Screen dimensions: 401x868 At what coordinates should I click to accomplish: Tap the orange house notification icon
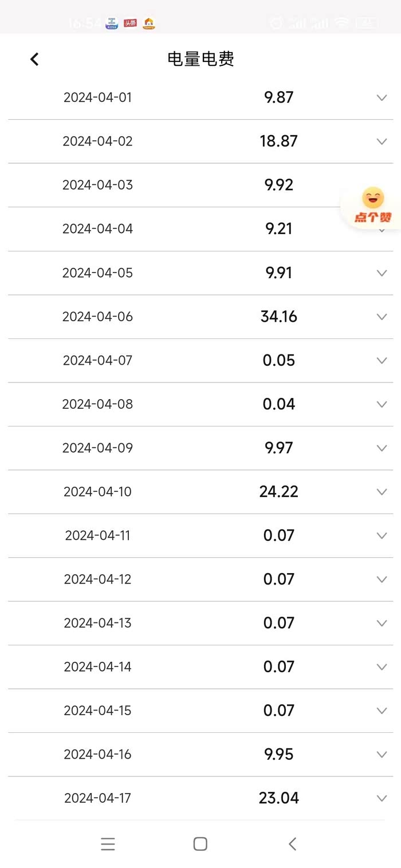(149, 23)
